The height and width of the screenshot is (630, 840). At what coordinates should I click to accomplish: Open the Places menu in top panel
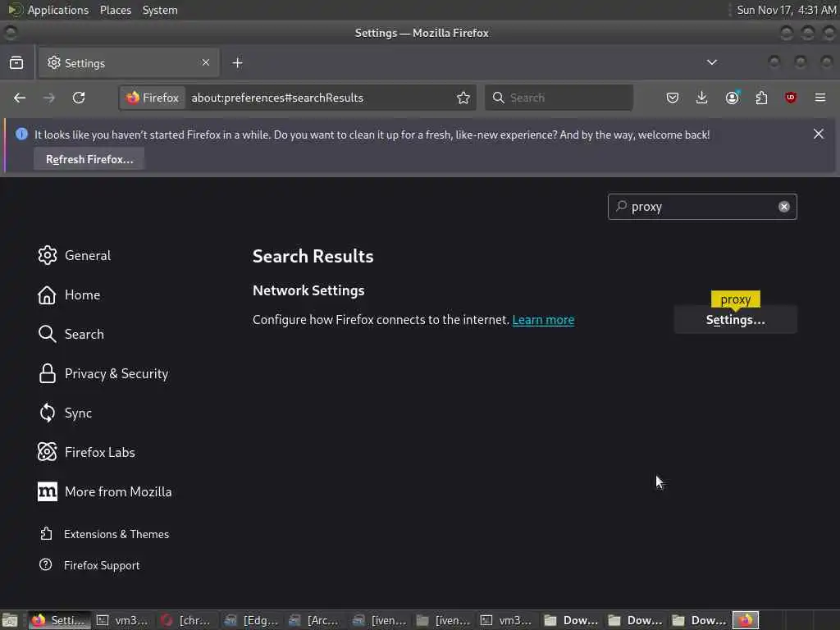(x=115, y=10)
